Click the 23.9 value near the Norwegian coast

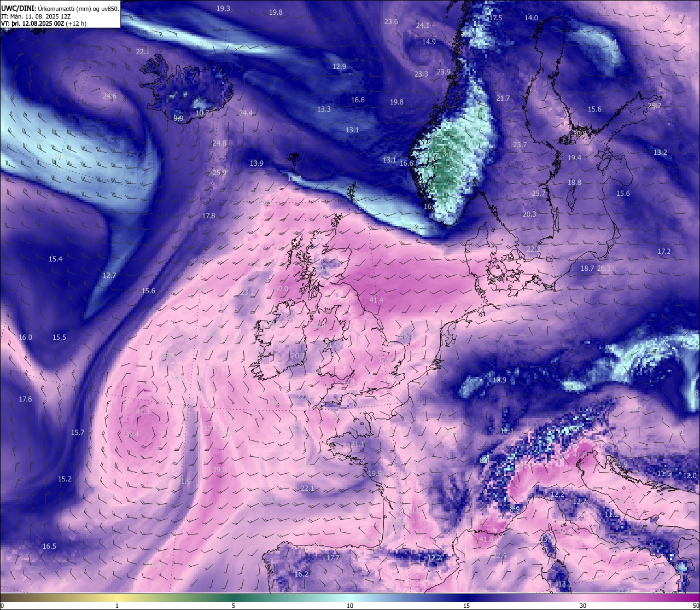pos(444,72)
